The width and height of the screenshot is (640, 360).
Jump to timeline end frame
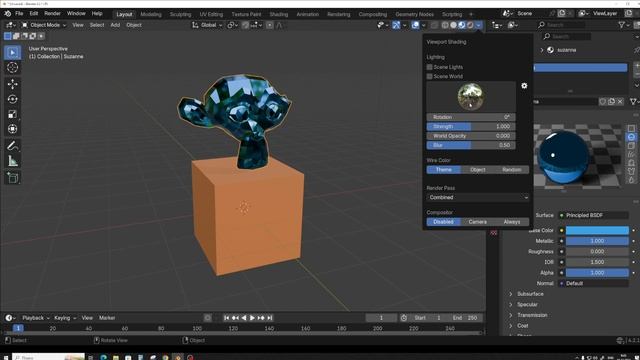coord(270,318)
